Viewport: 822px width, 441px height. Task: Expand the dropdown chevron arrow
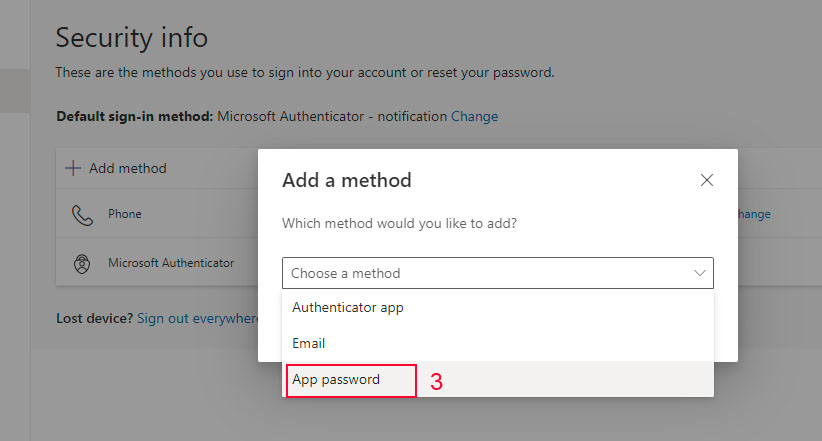699,272
